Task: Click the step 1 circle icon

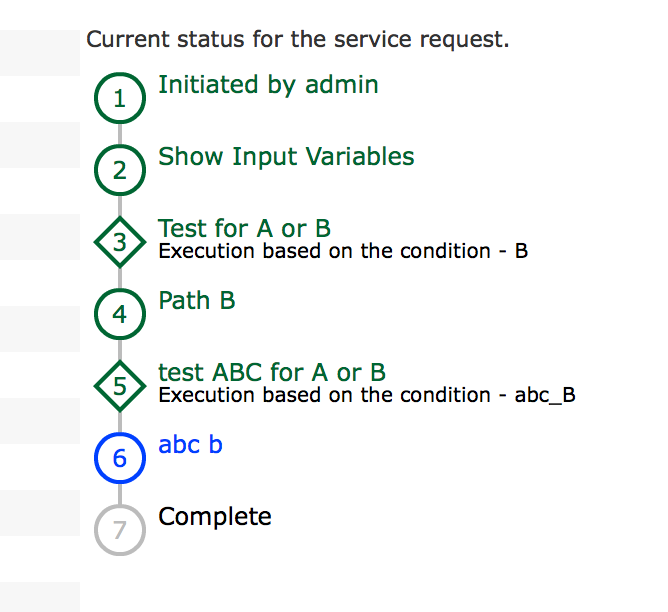Action: (120, 98)
